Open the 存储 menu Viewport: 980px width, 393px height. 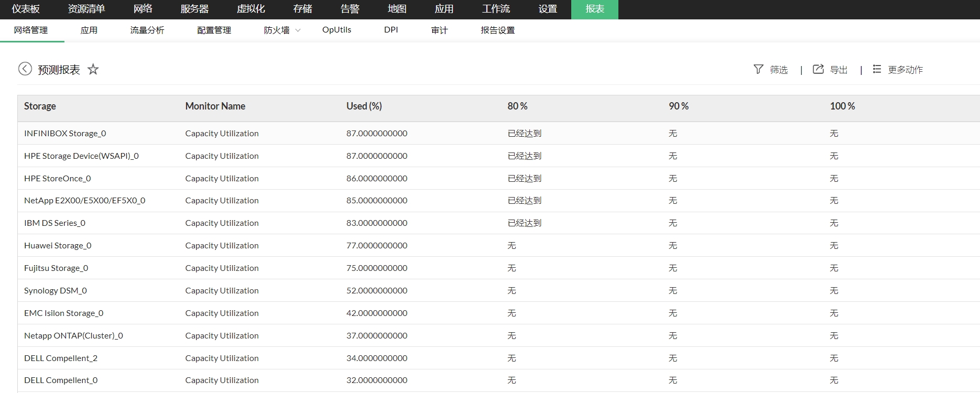[x=303, y=9]
